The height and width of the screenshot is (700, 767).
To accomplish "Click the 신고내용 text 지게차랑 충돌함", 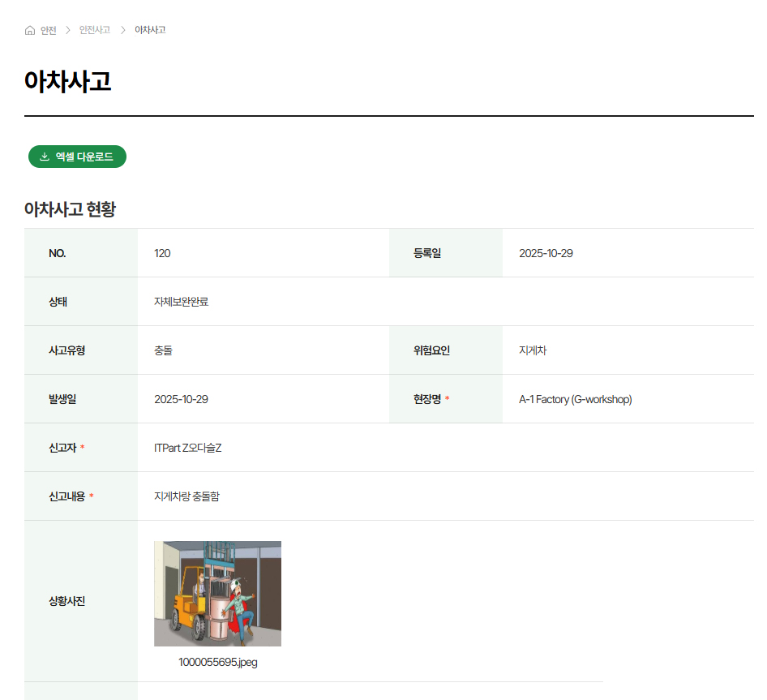I will tap(186, 496).
